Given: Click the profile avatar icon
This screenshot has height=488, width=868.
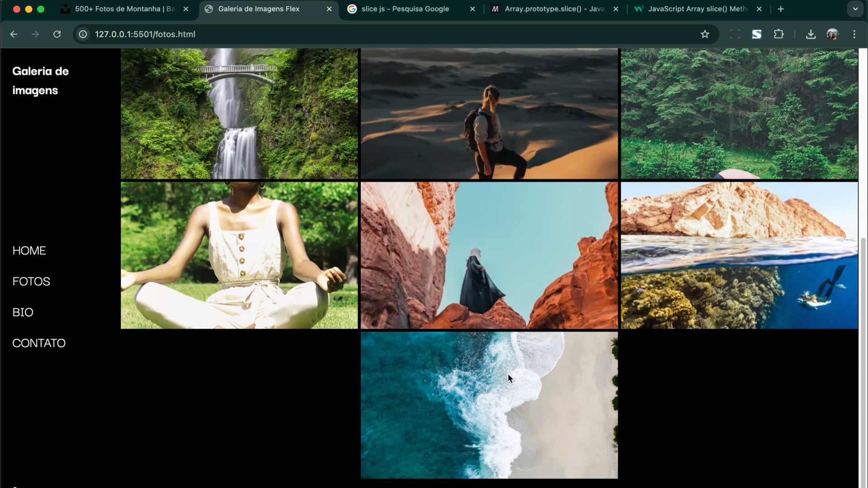Looking at the screenshot, I should (x=832, y=34).
